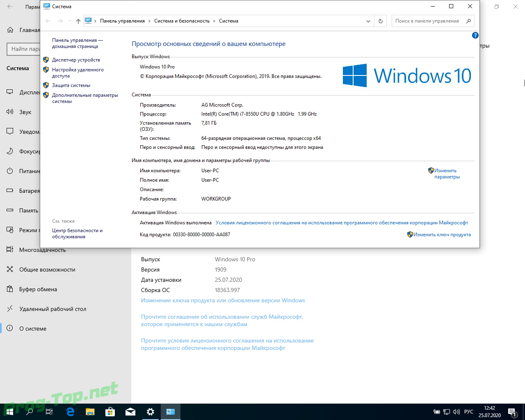Viewport: 525px width, 420px height.
Task: Click the home icon in Settings sidebar
Action: coord(10,30)
